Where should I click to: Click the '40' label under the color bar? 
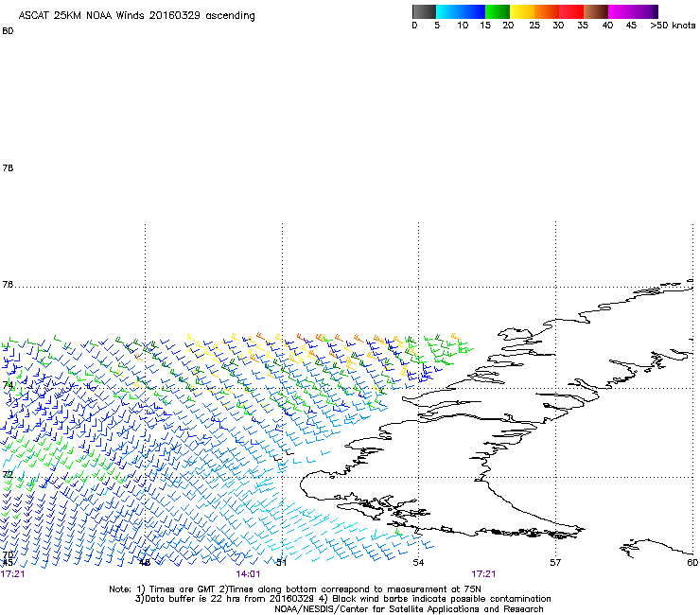607,26
